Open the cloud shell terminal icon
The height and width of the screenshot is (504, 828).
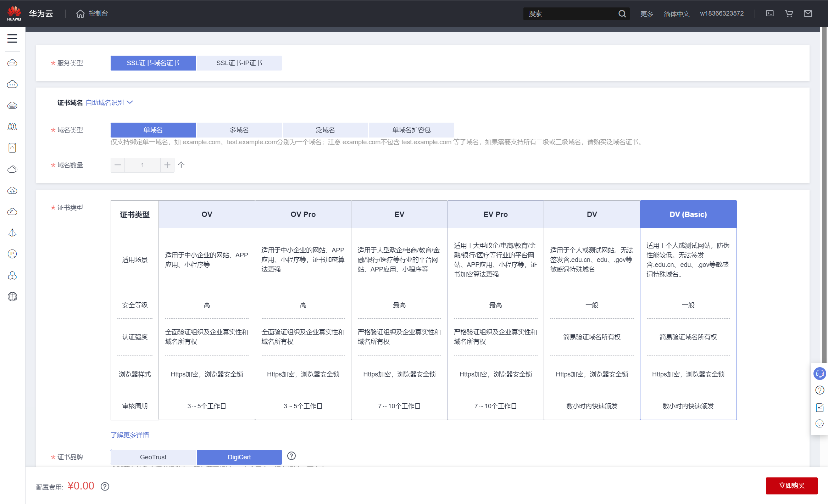pos(769,13)
